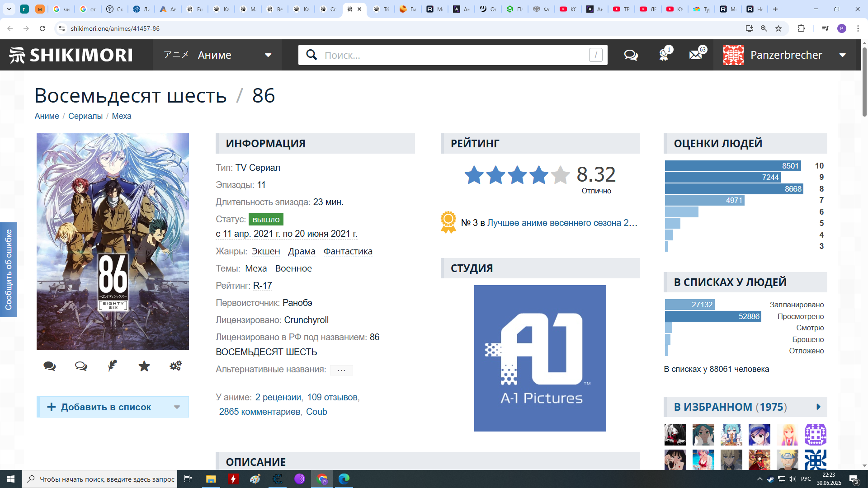The width and height of the screenshot is (868, 488).
Task: Click the gears edit icon under poster
Action: click(x=176, y=366)
